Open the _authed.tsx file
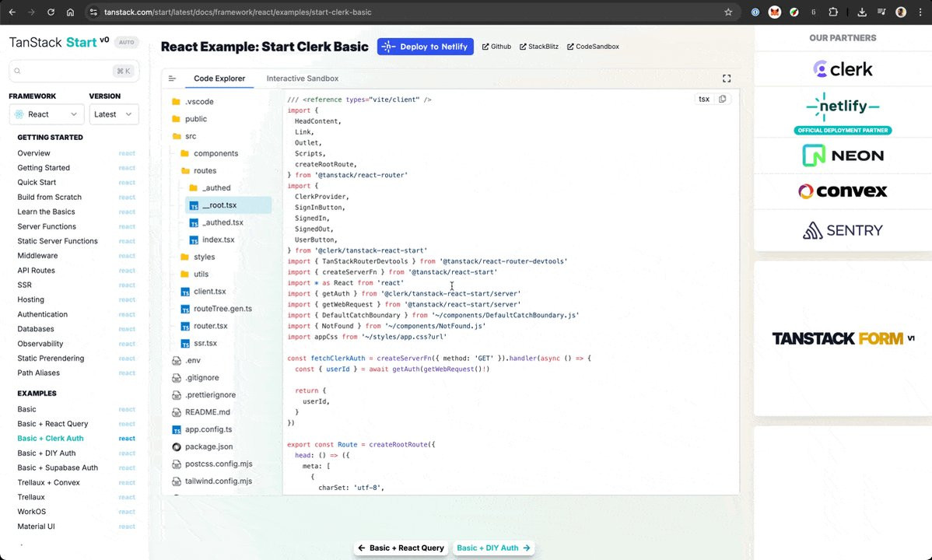Viewport: 932px width, 560px height. click(x=216, y=222)
